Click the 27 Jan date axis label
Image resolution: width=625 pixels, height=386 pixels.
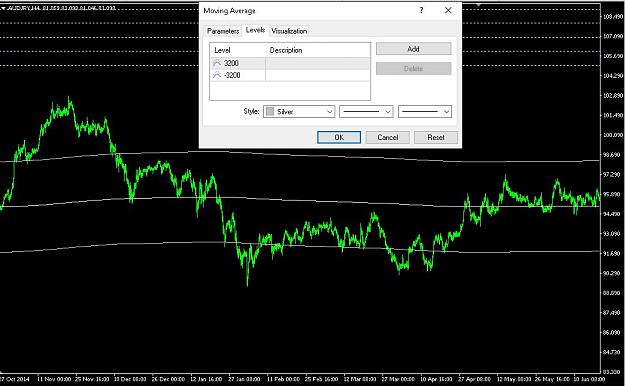coord(244,379)
